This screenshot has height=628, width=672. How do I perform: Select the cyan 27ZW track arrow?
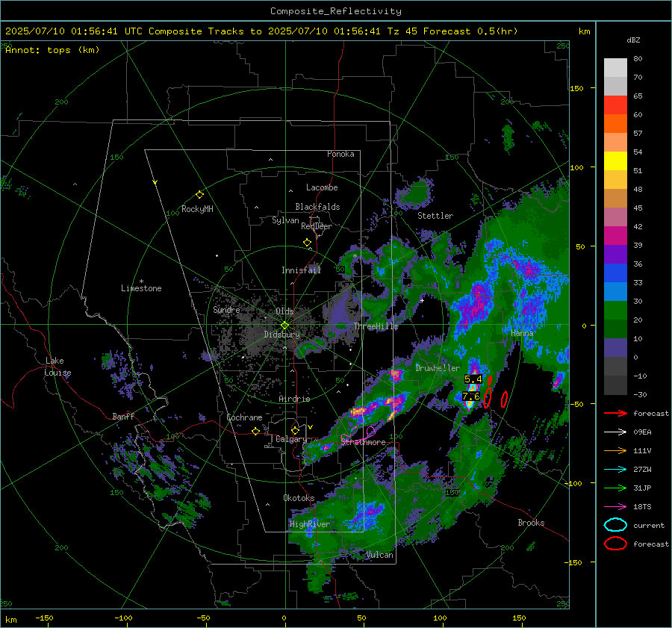[615, 470]
